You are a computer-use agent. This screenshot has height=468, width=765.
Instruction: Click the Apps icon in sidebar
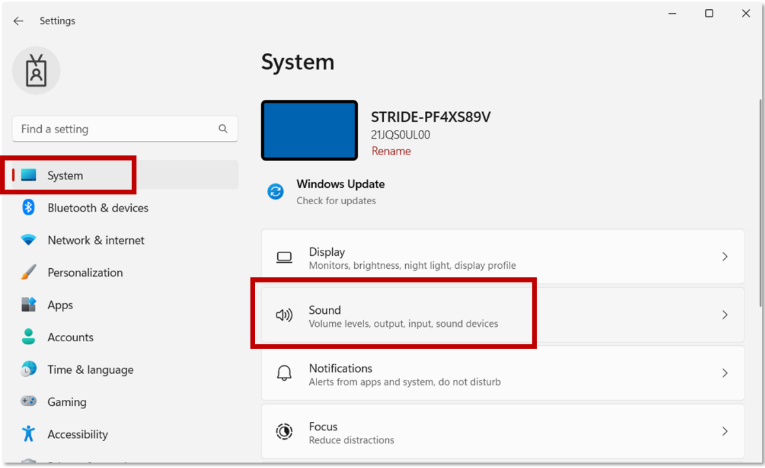pos(28,305)
